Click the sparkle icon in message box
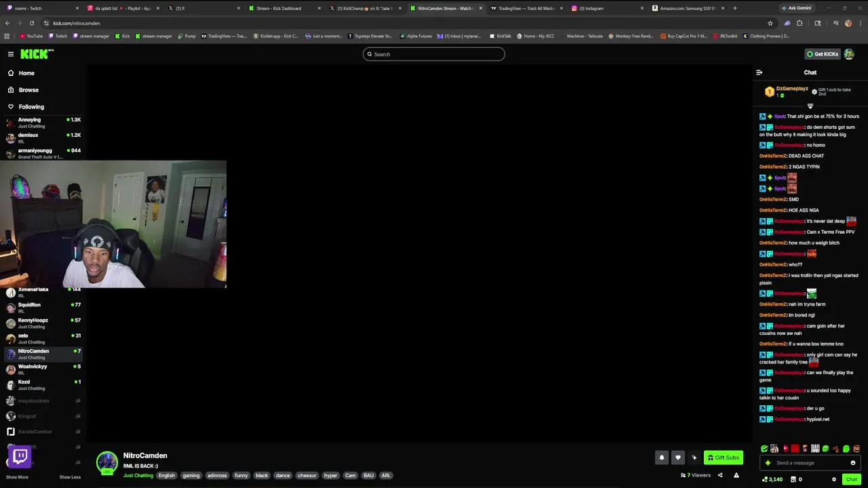 768,463
